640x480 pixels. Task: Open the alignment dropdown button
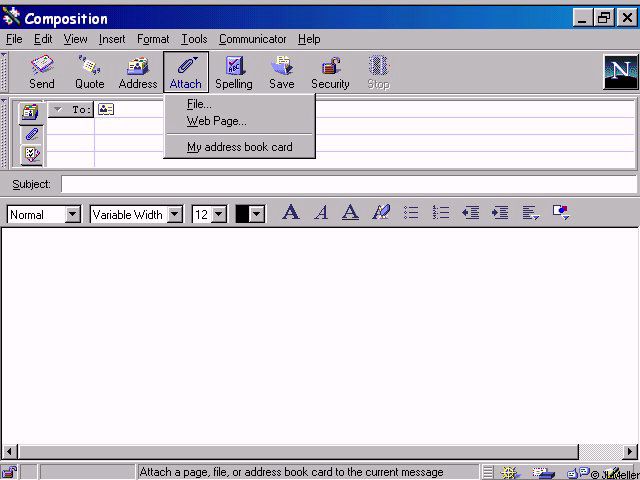tap(531, 213)
